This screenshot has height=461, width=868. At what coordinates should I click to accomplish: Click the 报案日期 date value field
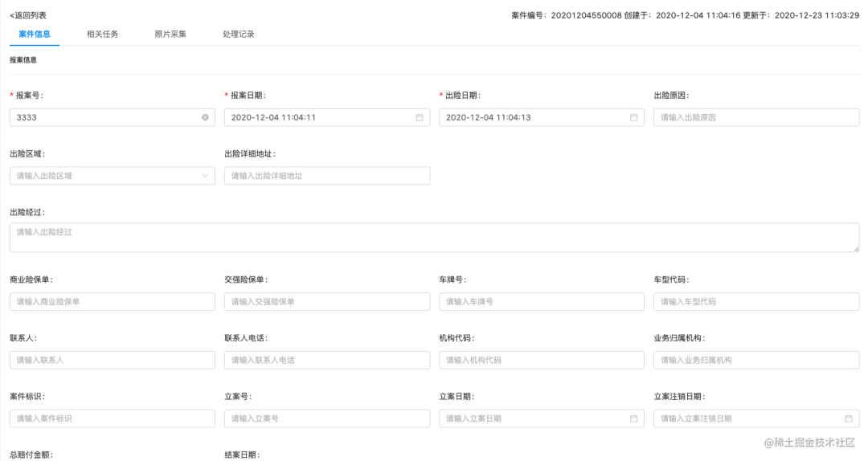327,117
